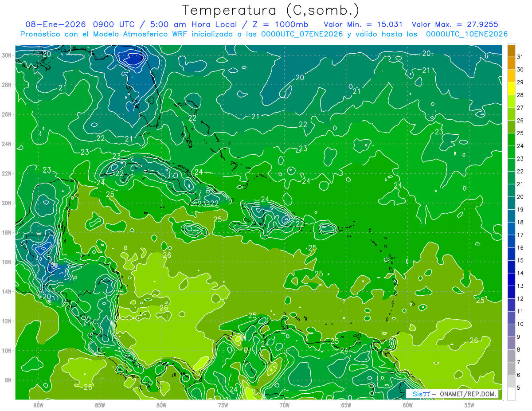Click the "80W" longitude axis label

161,405
